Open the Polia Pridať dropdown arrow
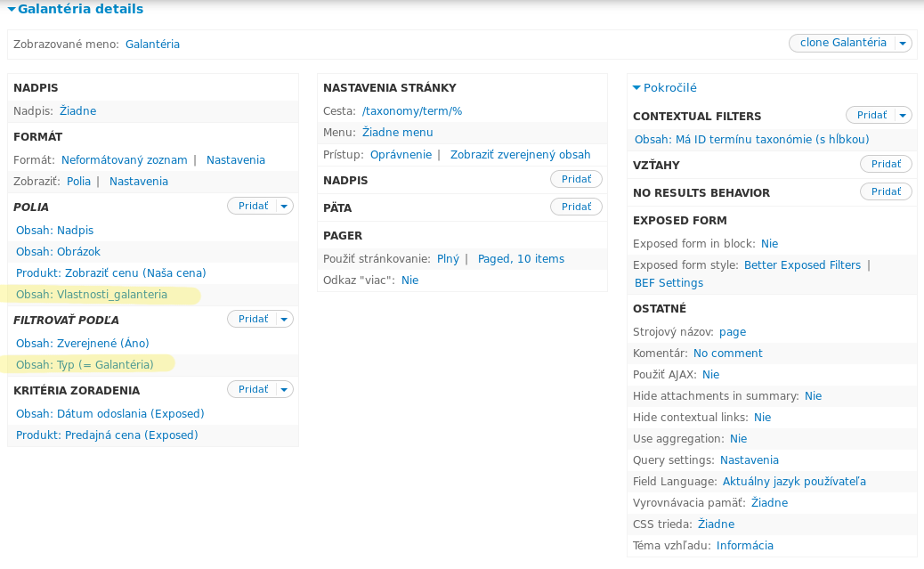This screenshot has height=569, width=924. [x=284, y=206]
